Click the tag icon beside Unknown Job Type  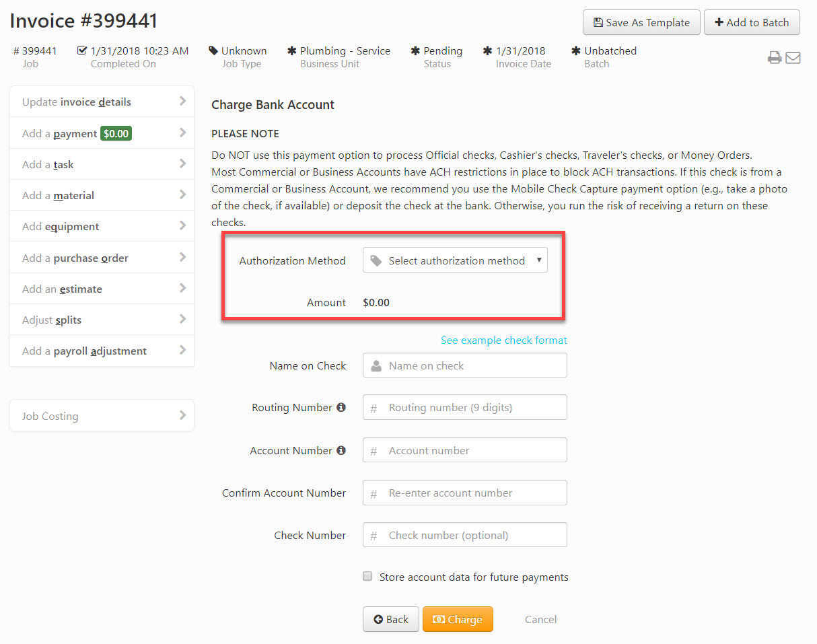coord(215,50)
